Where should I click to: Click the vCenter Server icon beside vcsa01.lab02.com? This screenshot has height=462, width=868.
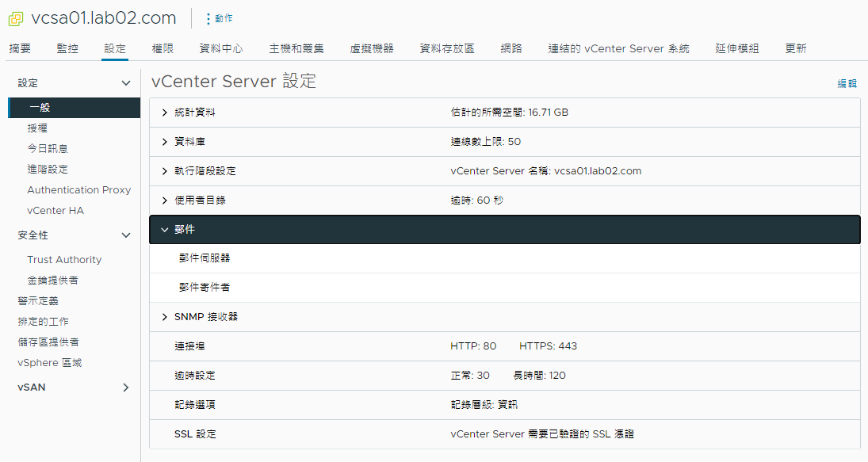[x=16, y=19]
